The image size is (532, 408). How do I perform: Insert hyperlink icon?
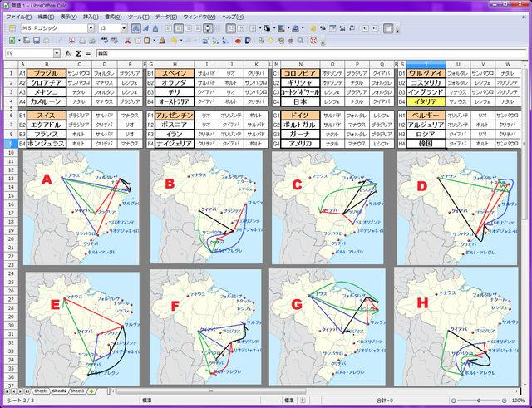[x=205, y=41]
